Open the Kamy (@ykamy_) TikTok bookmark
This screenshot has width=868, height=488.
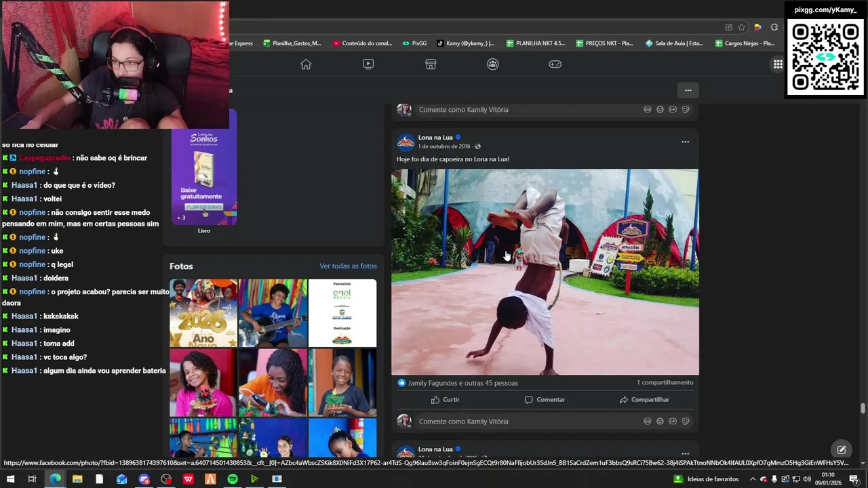465,43
